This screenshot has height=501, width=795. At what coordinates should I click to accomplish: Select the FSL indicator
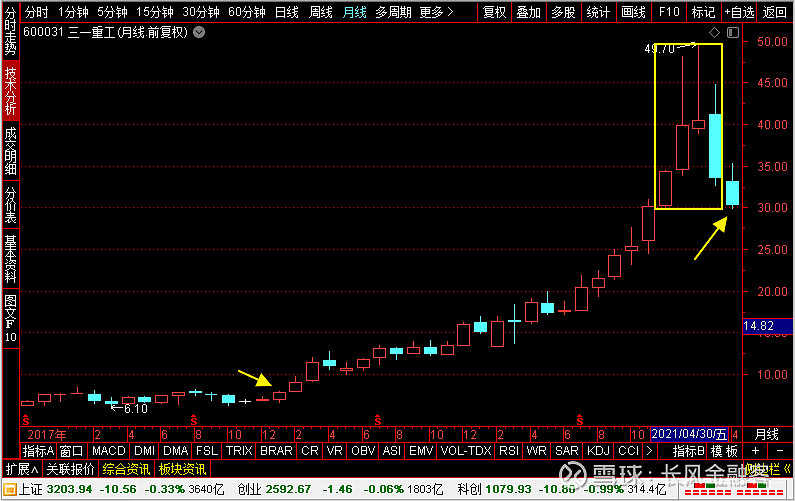click(x=207, y=450)
